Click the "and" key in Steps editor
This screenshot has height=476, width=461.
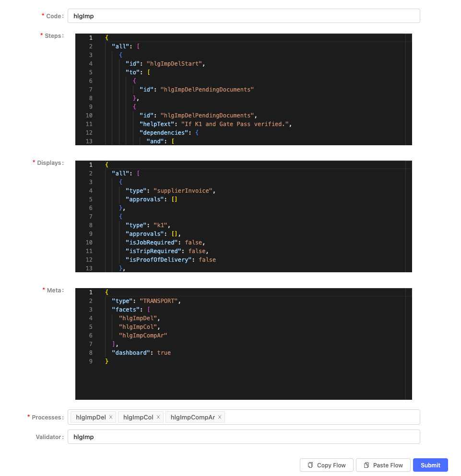coord(155,141)
